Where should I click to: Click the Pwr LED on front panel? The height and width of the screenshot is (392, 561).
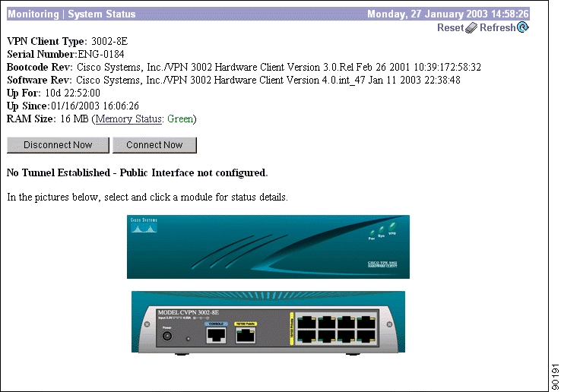(x=372, y=233)
